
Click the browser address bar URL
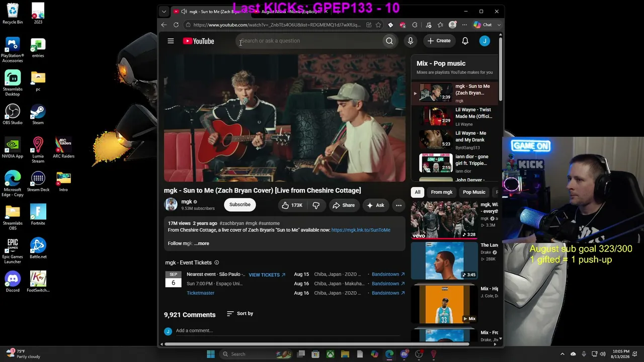277,25
